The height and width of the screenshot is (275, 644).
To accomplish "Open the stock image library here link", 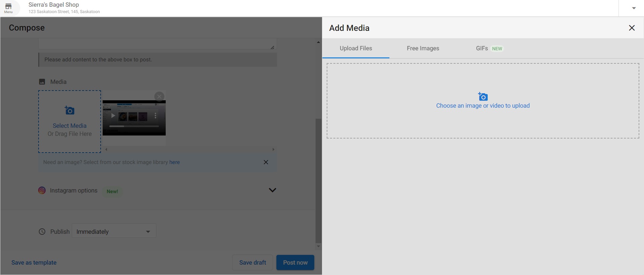I will 174,162.
